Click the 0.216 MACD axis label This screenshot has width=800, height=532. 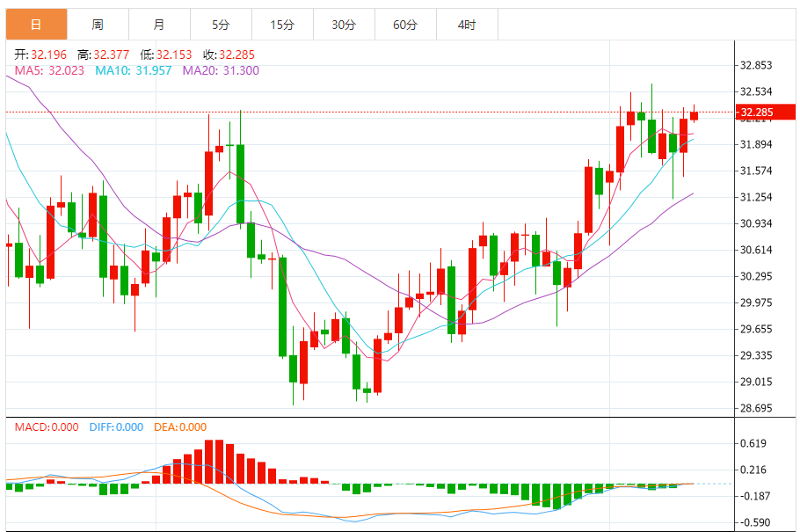754,470
